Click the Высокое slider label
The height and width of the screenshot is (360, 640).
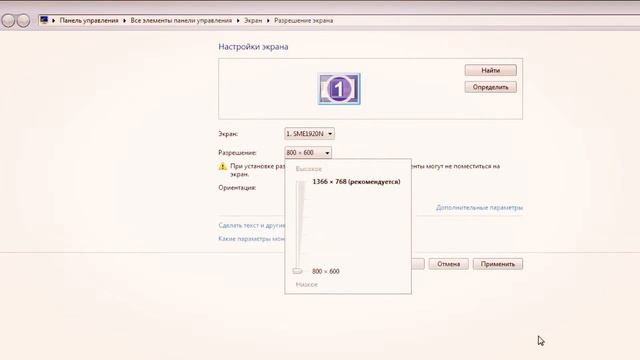tap(309, 169)
